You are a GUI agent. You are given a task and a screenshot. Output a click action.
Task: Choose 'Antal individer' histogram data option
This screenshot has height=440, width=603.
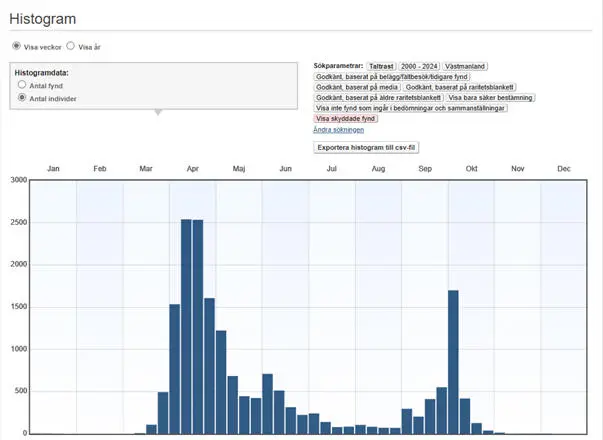click(22, 99)
